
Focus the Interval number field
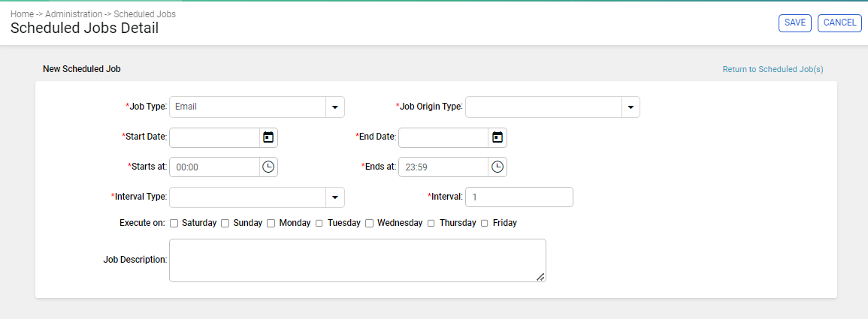pyautogui.click(x=519, y=197)
